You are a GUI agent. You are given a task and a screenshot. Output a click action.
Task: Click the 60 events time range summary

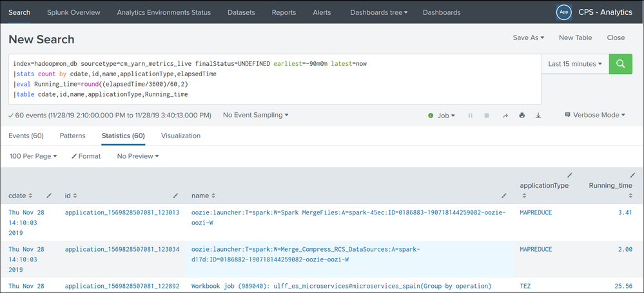pyautogui.click(x=110, y=115)
